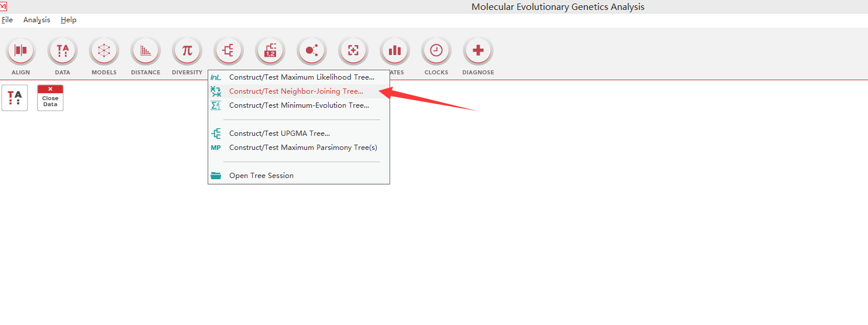Click the phylogeny tree toolbar icon
Image resolution: width=868 pixels, height=325 pixels.
tap(228, 51)
